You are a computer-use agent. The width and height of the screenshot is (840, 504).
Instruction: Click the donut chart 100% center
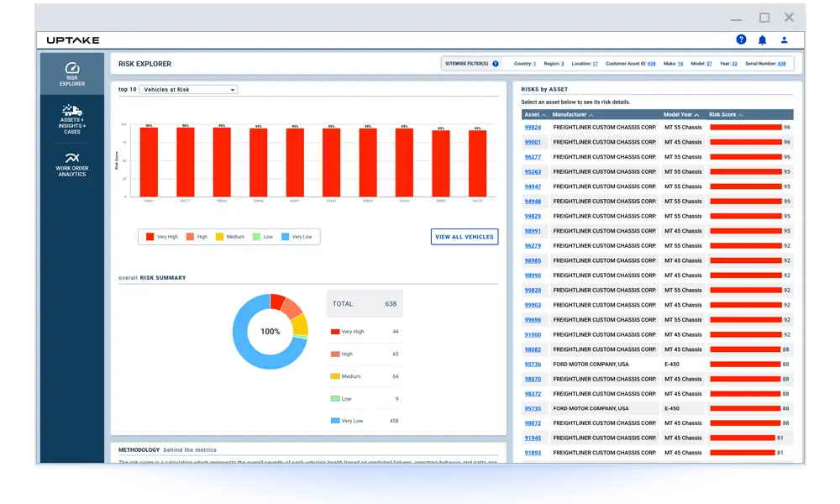click(x=270, y=332)
